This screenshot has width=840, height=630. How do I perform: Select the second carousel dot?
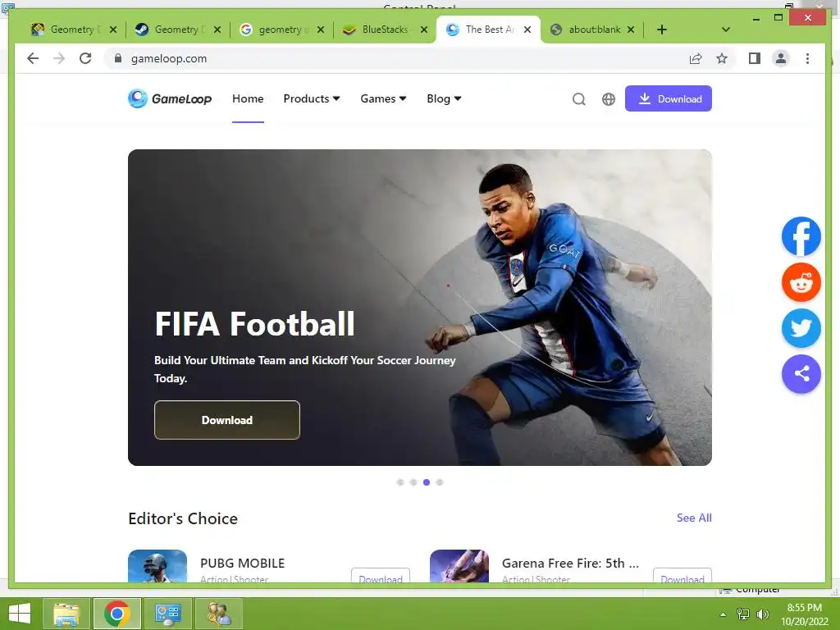[413, 482]
